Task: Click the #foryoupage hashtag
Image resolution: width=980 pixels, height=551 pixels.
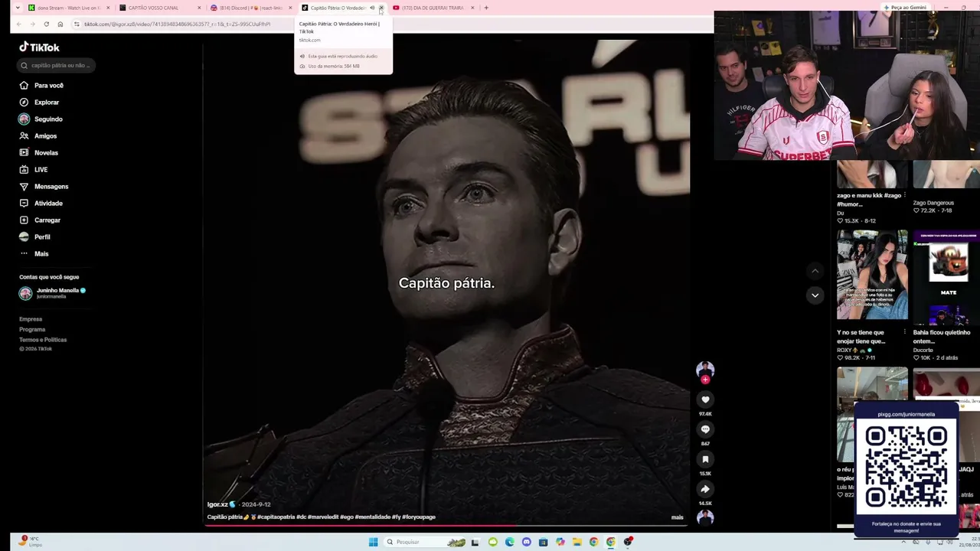Action: tap(419, 517)
